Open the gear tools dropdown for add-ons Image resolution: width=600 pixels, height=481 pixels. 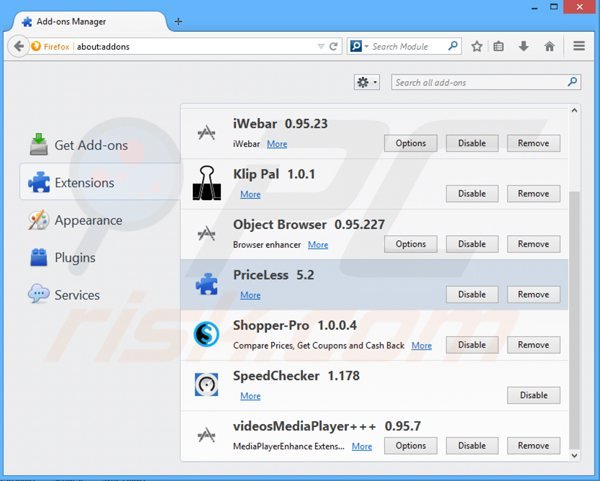367,82
